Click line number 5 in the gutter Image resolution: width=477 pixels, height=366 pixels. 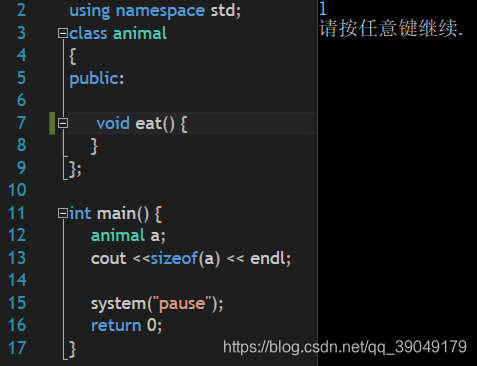click(21, 78)
